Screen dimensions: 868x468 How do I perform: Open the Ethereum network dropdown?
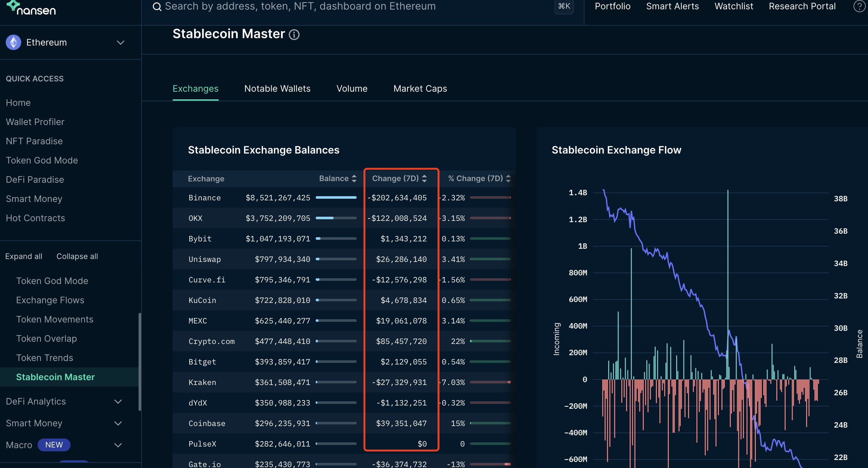coord(120,42)
